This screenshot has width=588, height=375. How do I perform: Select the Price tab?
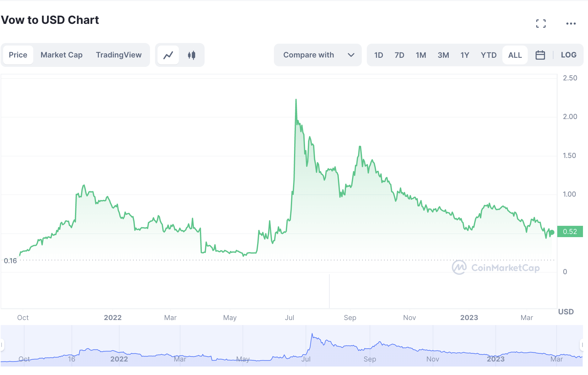click(18, 55)
